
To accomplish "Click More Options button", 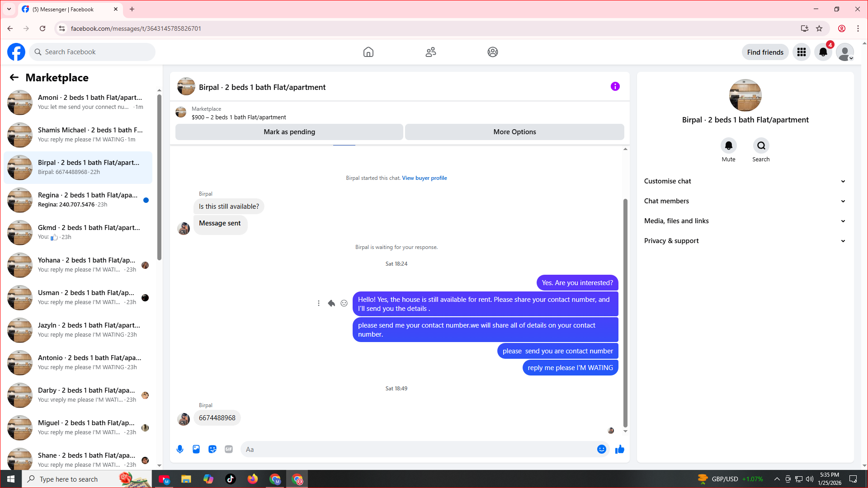I will [514, 132].
